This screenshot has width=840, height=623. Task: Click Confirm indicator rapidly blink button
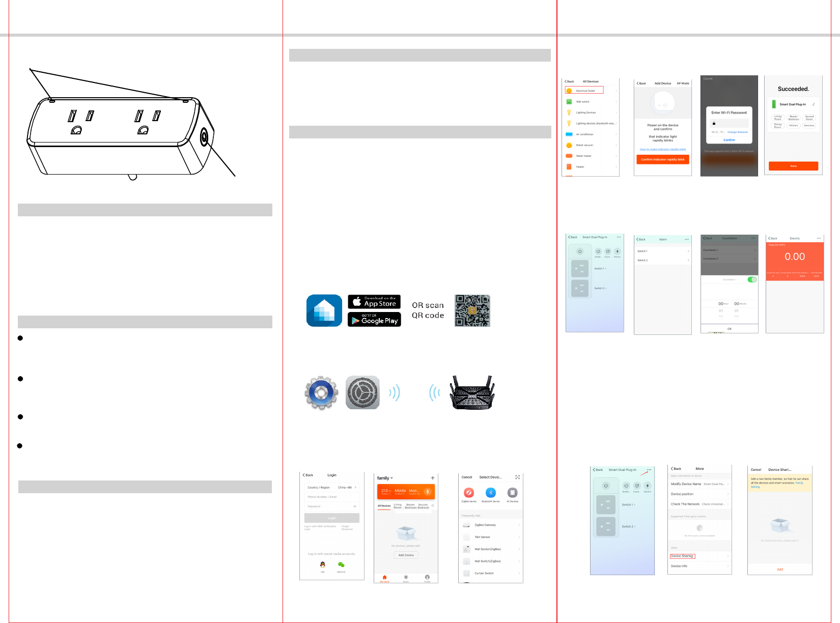point(662,159)
